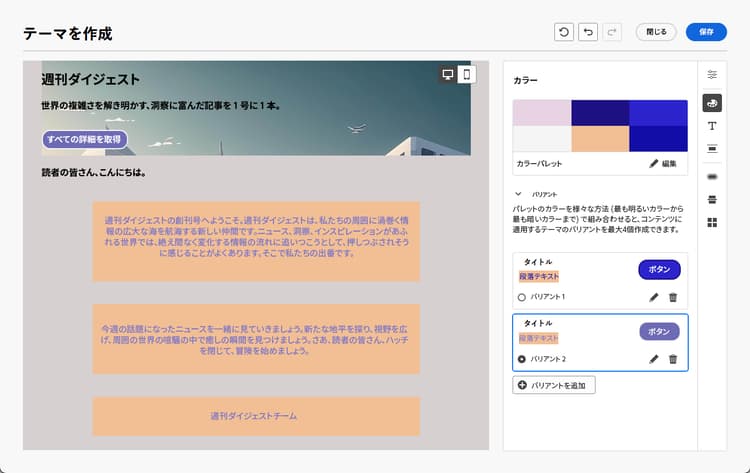This screenshot has width=750, height=473.
Task: Switch preview to mobile view icon
Action: [x=467, y=75]
